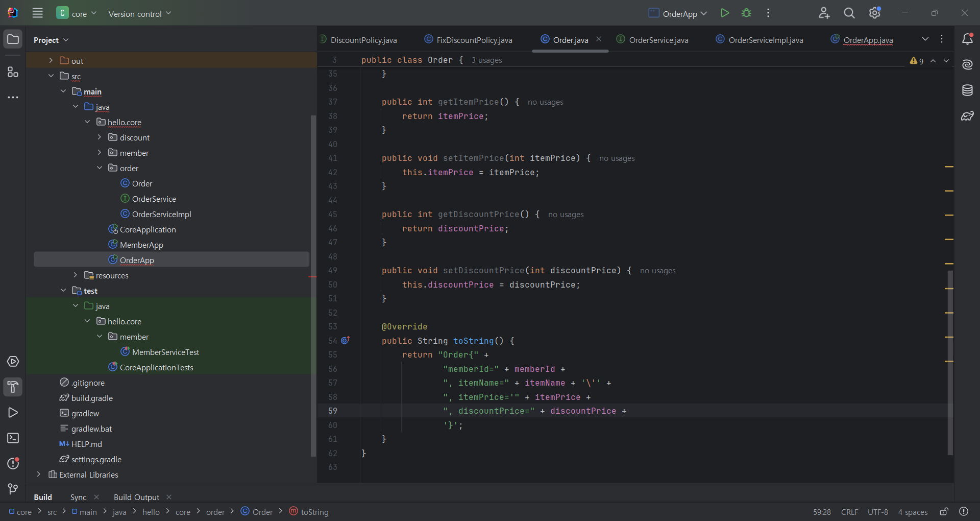Viewport: 980px width, 521px height.
Task: Open the Terminal tool window
Action: (x=13, y=438)
